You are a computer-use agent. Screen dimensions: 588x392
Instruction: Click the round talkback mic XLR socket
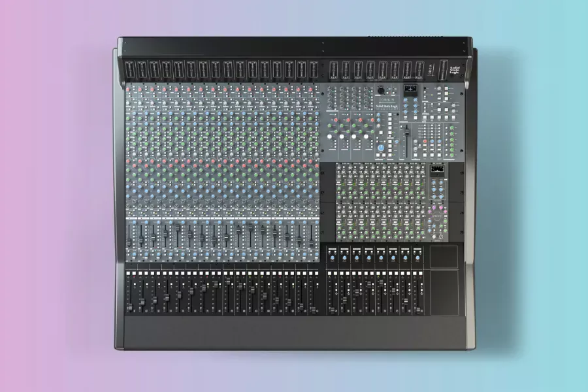point(381,90)
